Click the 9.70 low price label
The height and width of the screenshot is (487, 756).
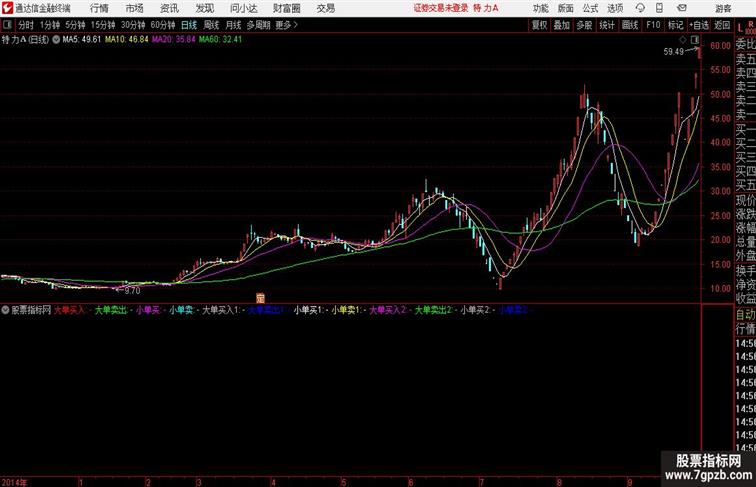[x=132, y=291]
